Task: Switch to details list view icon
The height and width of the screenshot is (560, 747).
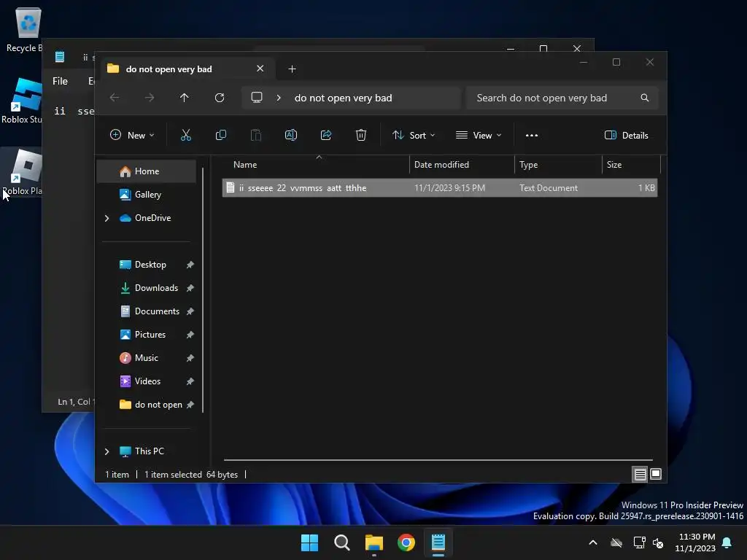Action: [640, 474]
